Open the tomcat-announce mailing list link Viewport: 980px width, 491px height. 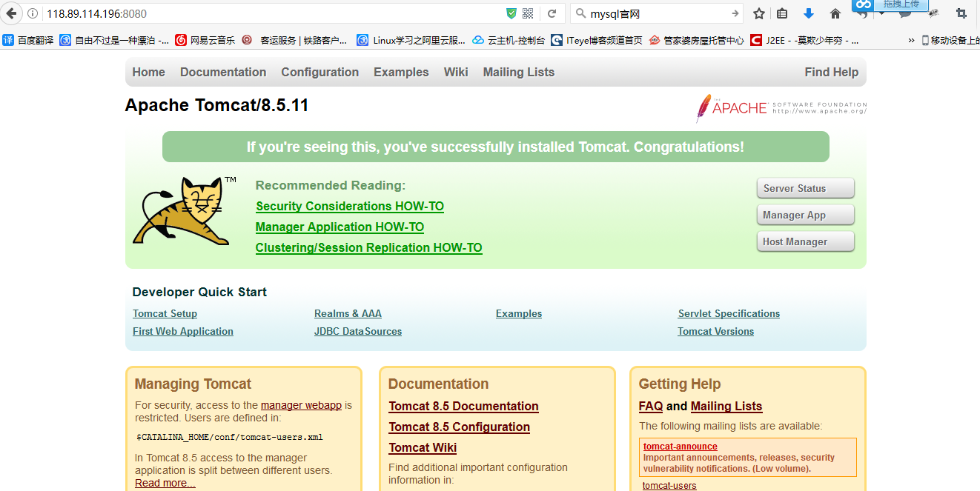[x=681, y=447]
